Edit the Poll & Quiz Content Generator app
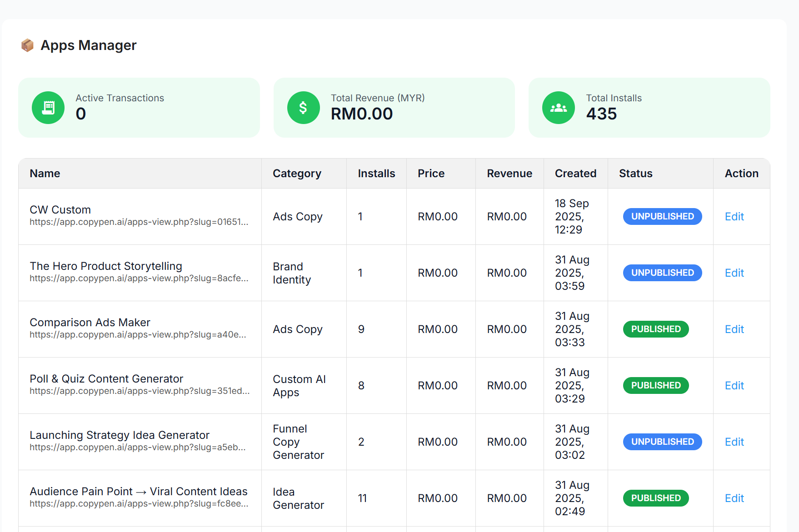Image resolution: width=799 pixels, height=532 pixels. click(734, 385)
